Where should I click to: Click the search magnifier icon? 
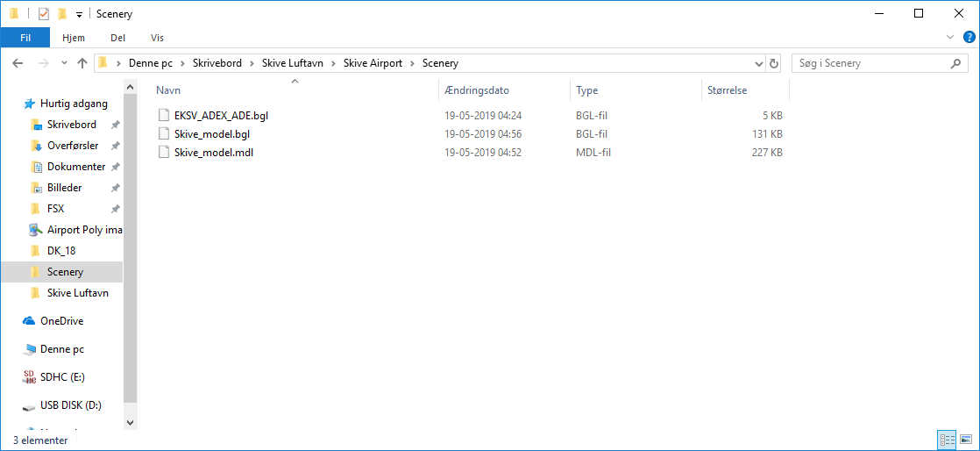955,63
